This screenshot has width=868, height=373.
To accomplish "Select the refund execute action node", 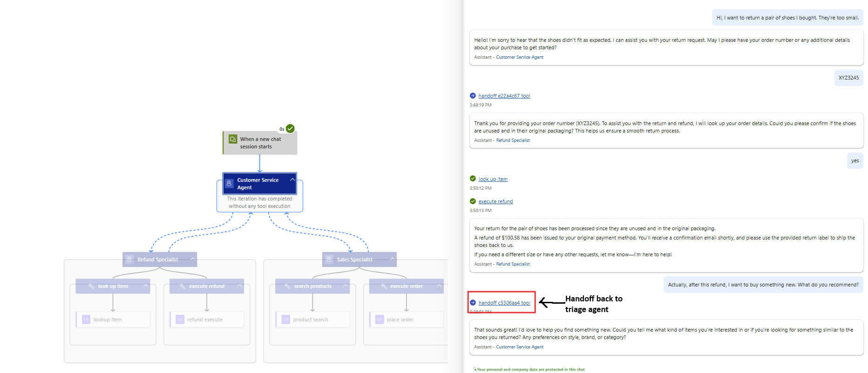I will point(207,320).
